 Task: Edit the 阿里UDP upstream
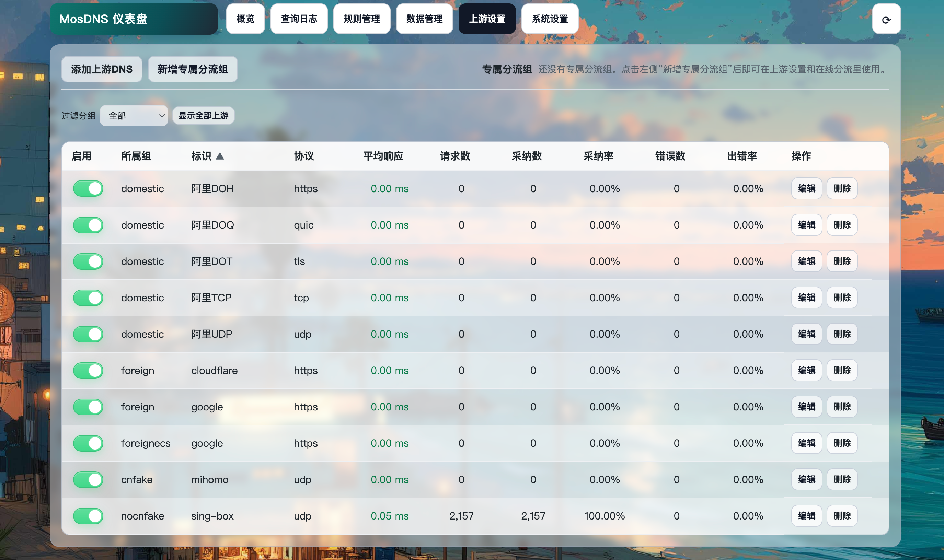807,334
